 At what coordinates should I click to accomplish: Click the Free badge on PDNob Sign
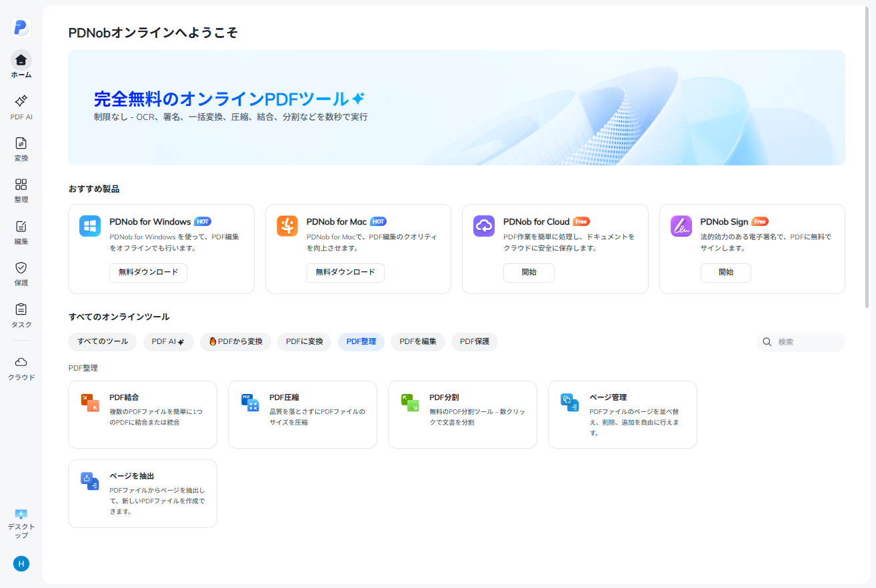760,221
